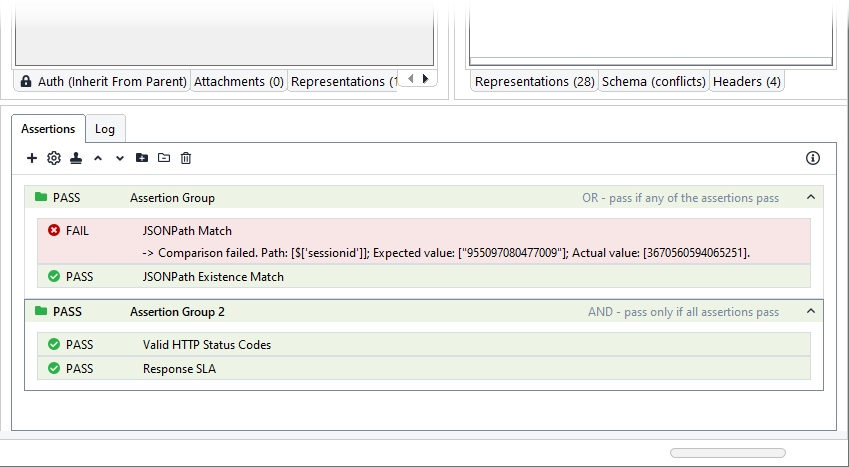Click 'AND - pass only if all assertions pass'
Image resolution: width=849 pixels, height=467 pixels.
[x=683, y=312]
